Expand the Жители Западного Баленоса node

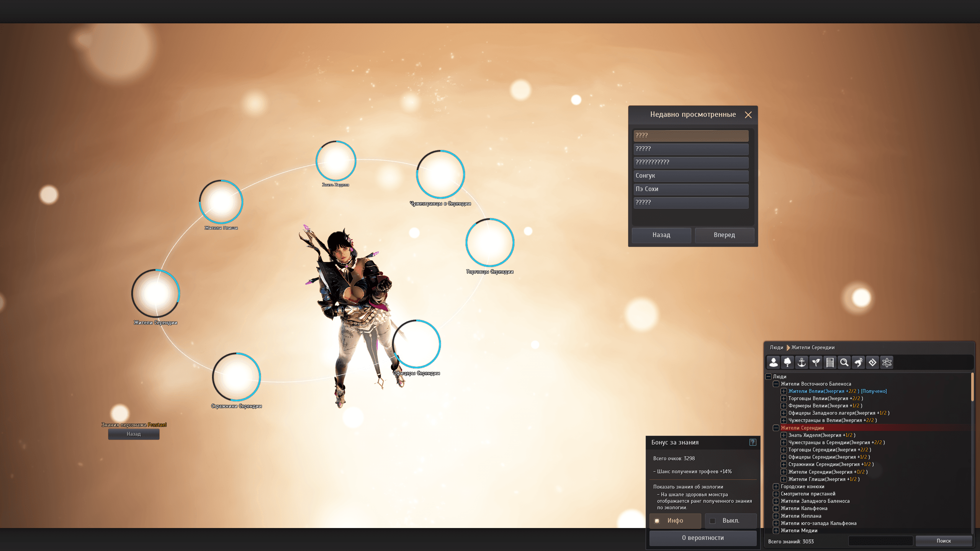(x=776, y=501)
